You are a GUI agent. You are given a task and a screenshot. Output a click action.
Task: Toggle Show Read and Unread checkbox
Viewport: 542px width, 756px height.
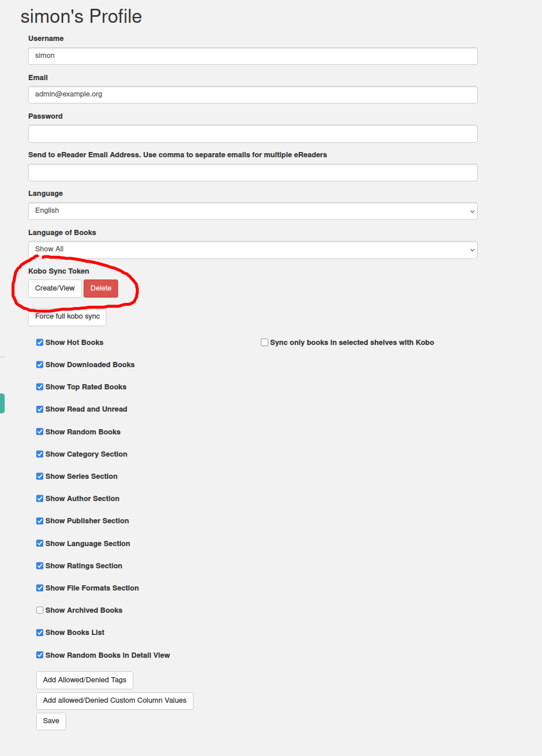tap(40, 409)
